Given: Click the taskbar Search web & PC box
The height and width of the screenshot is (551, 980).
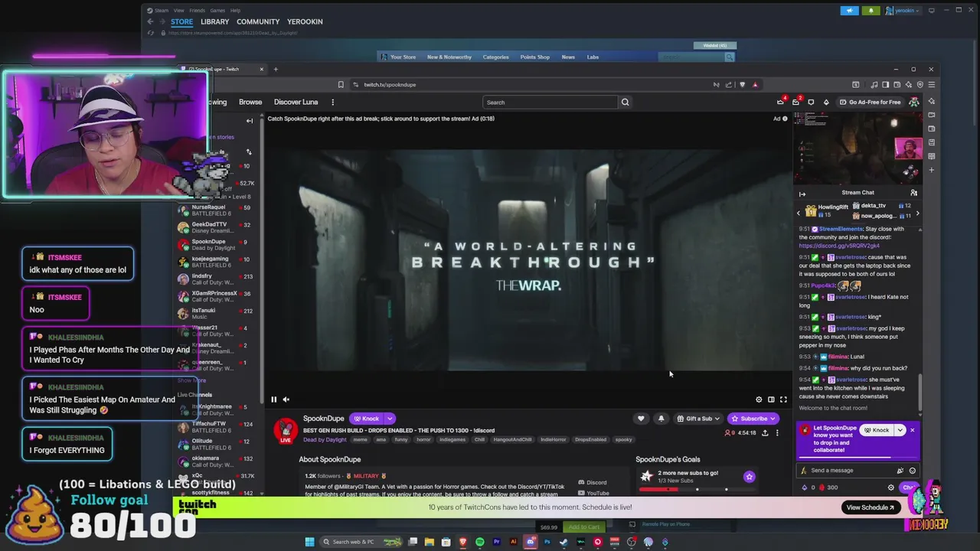Looking at the screenshot, I should coord(360,542).
